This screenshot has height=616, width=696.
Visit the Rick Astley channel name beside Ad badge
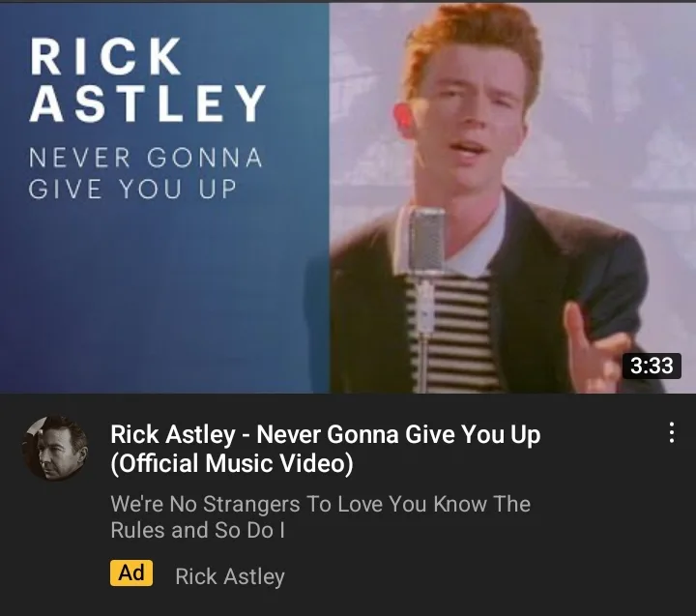[230, 576]
